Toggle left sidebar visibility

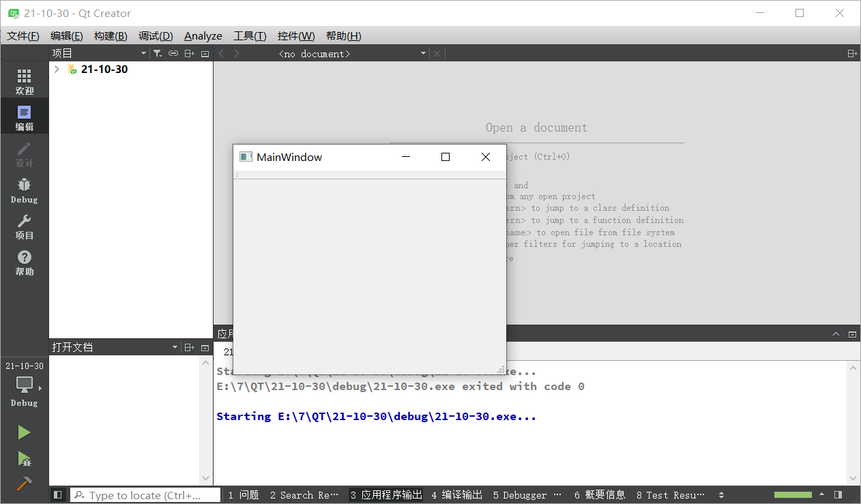tap(58, 494)
